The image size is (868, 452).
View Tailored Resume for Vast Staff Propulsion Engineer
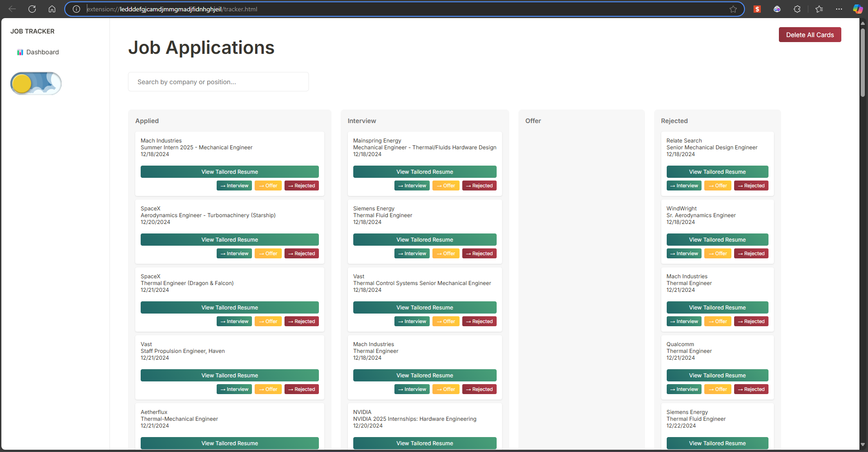point(230,376)
